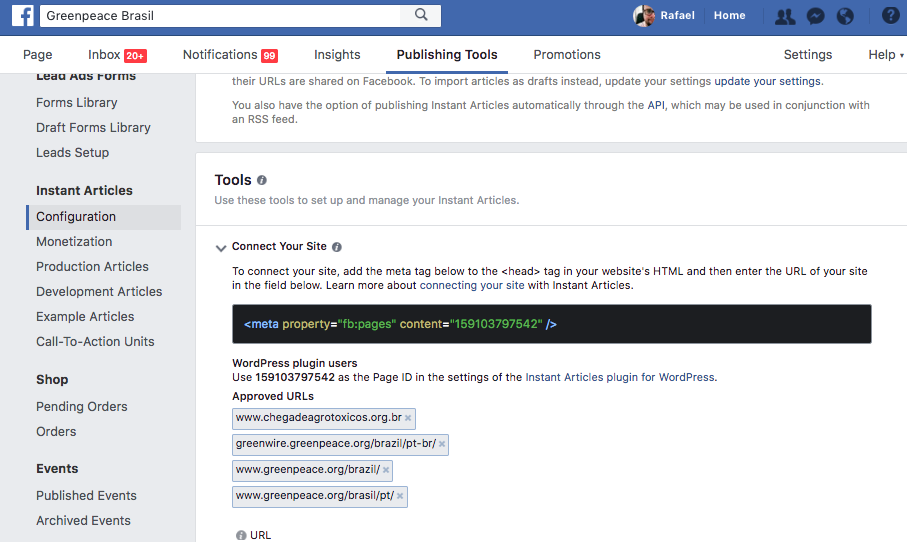Switch to the Insights tab
Viewport: 907px width, 542px height.
click(337, 55)
